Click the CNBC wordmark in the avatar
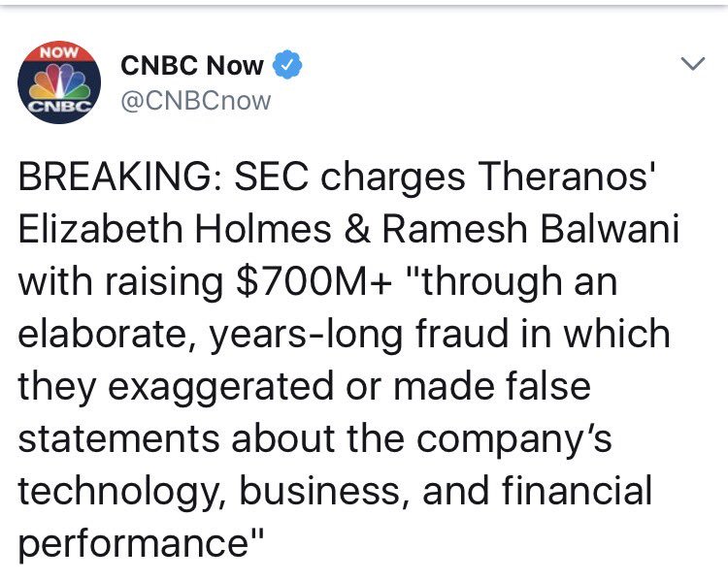 tap(59, 107)
